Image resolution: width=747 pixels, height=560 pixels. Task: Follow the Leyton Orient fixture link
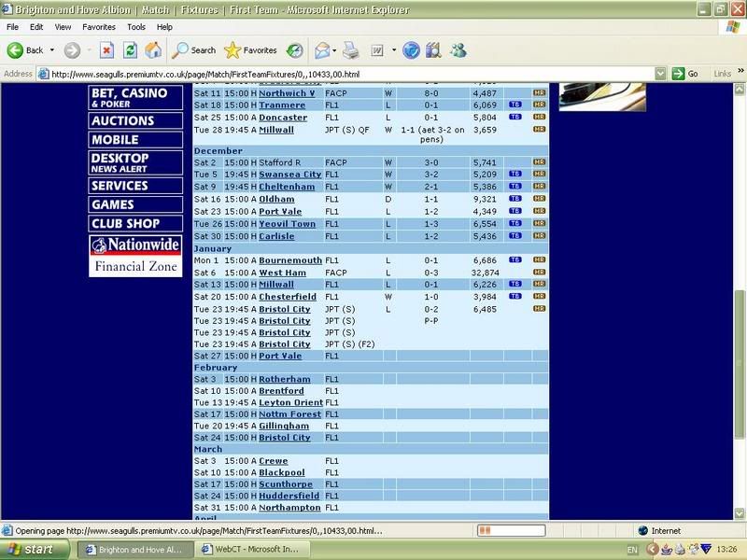coord(290,402)
